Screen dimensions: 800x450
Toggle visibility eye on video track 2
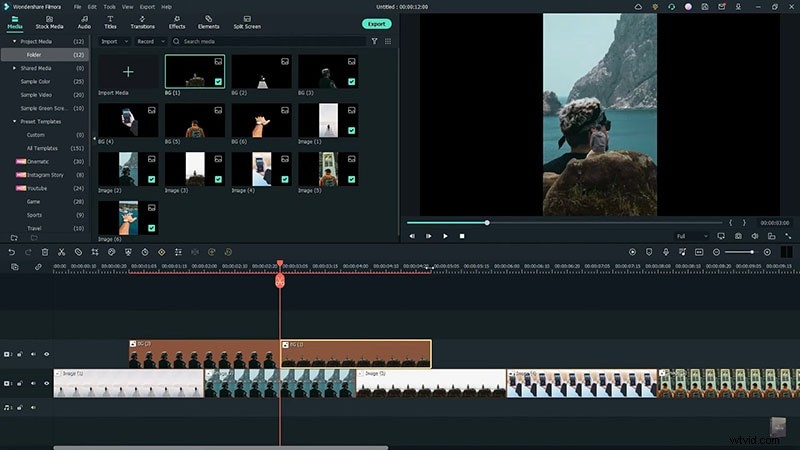click(x=46, y=354)
